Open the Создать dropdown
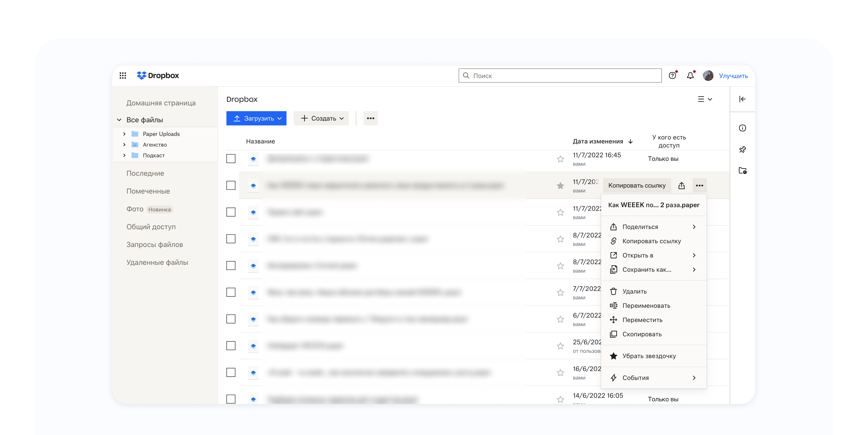Image resolution: width=868 pixels, height=435 pixels. [321, 119]
